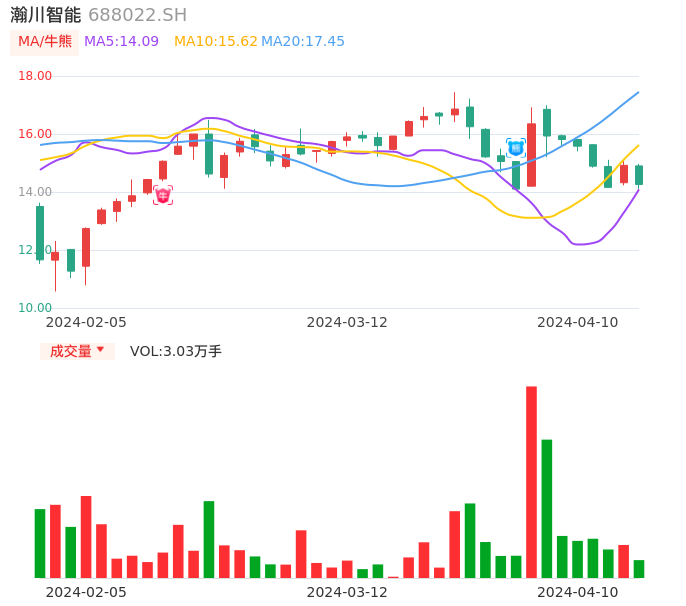
Task: Click the stock code 688022.SH
Action: coord(137,15)
